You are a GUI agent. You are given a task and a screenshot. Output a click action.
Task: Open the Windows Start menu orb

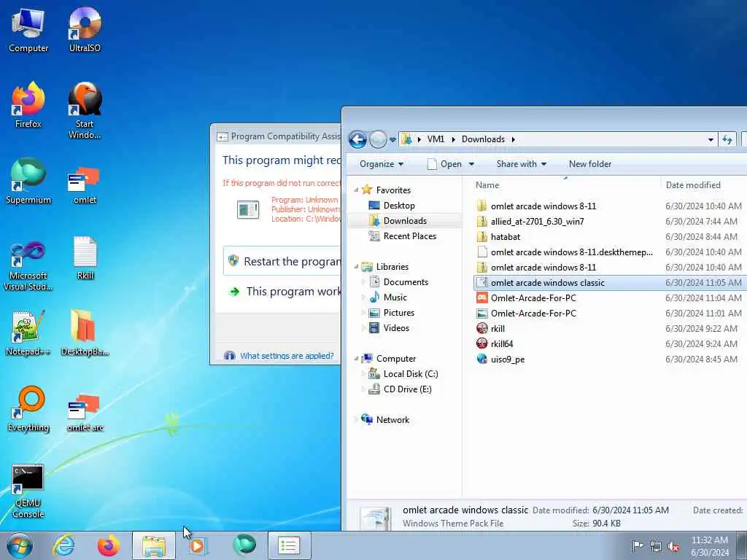20,545
